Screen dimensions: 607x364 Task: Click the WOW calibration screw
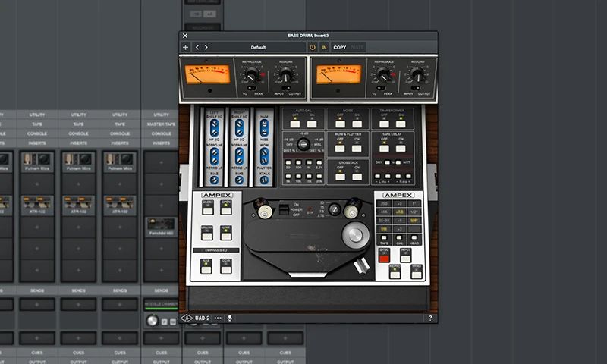click(264, 154)
